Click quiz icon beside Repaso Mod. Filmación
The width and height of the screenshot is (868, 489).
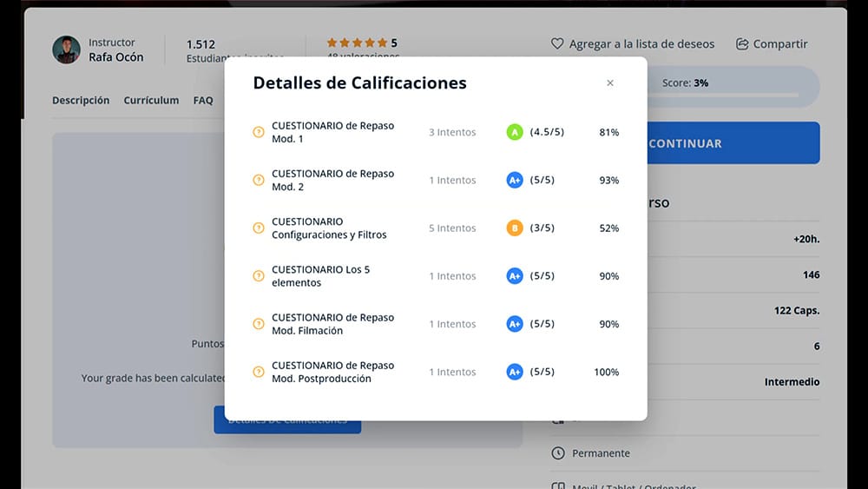pyautogui.click(x=259, y=324)
